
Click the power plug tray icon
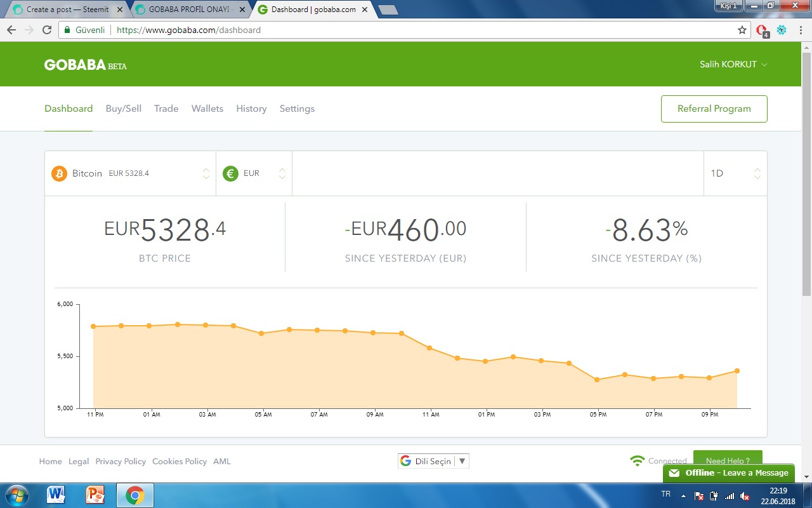click(x=714, y=496)
